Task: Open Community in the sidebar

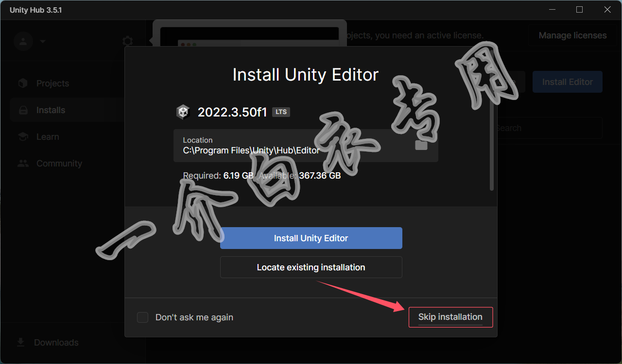Action: pyautogui.click(x=59, y=164)
